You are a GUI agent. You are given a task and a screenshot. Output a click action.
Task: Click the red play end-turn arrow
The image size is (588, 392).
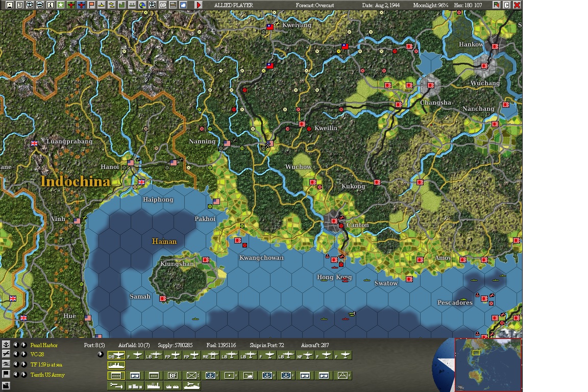tap(199, 5)
